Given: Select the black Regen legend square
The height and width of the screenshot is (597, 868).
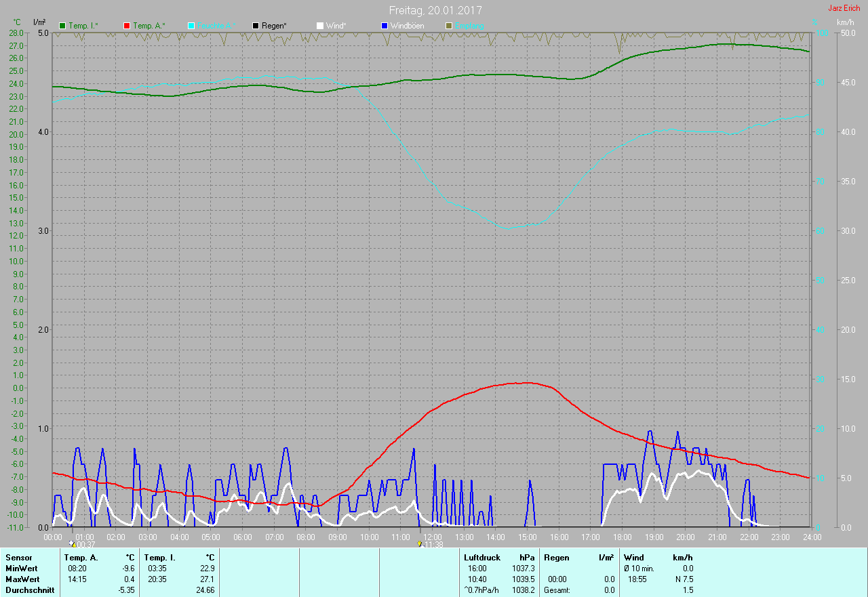Looking at the screenshot, I should [256, 26].
